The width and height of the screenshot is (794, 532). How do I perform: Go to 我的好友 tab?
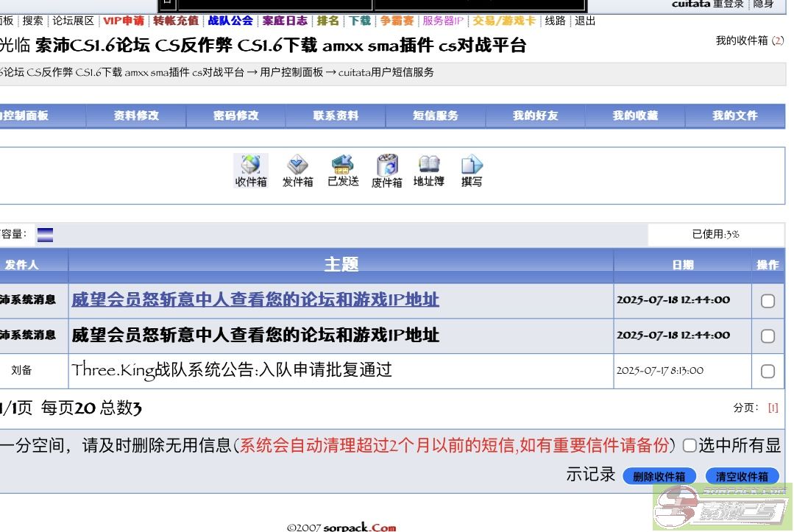click(535, 116)
